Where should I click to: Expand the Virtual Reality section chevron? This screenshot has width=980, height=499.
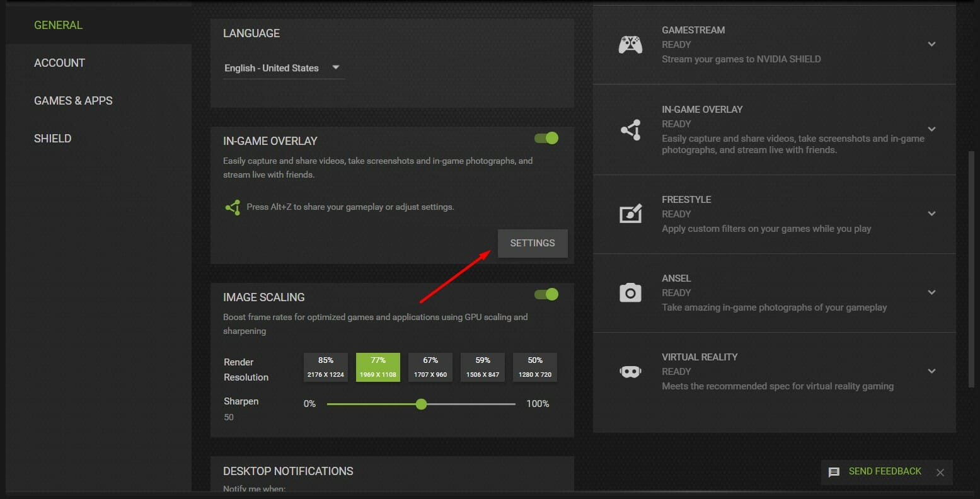pyautogui.click(x=931, y=371)
